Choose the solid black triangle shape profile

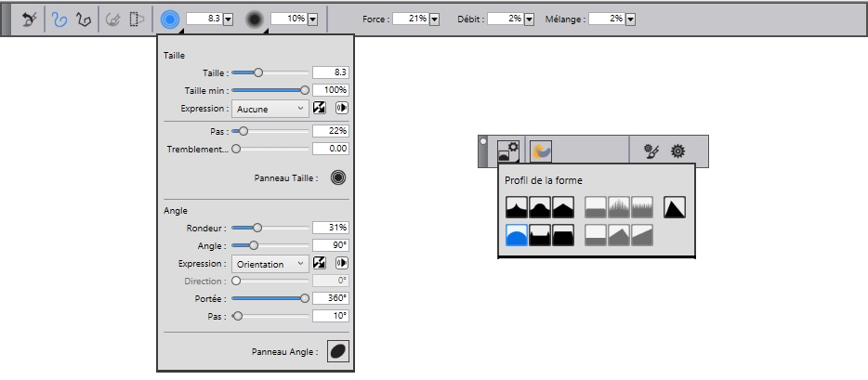[x=675, y=207]
